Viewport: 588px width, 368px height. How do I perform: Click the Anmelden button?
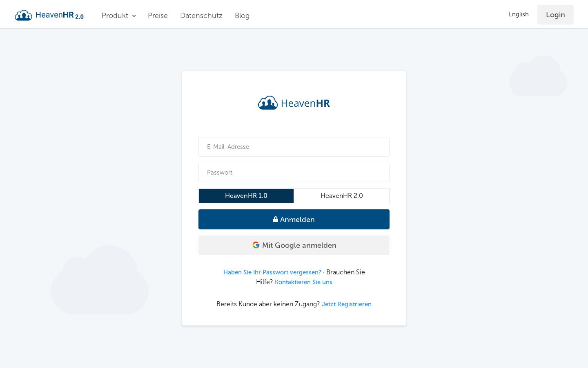294,220
